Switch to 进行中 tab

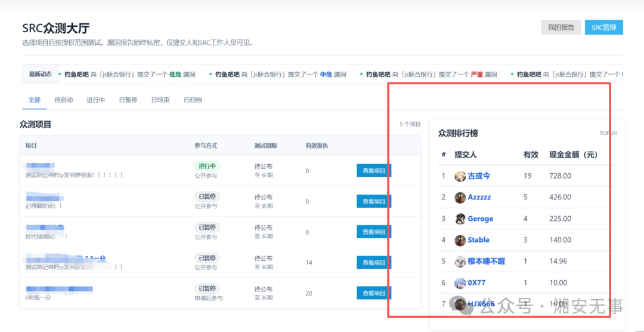[95, 100]
